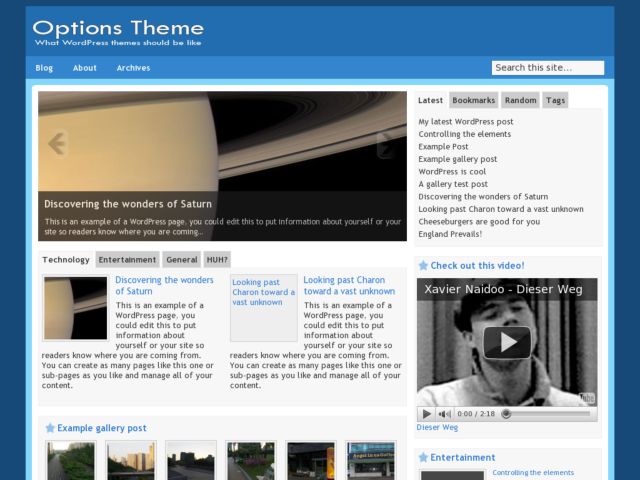The image size is (640, 480).
Task: Select the Entertainment category tab
Action: point(127,260)
